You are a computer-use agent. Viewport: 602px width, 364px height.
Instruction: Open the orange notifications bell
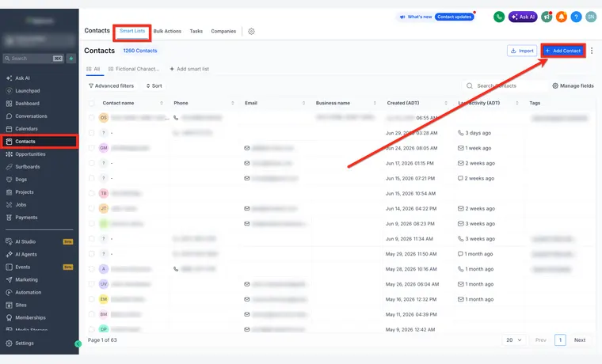[562, 17]
